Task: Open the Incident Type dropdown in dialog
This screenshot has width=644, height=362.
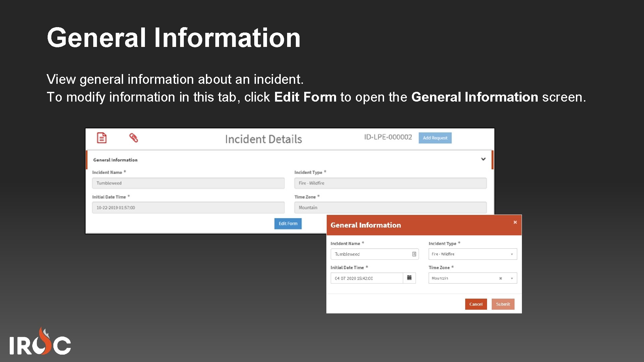Action: 472,254
